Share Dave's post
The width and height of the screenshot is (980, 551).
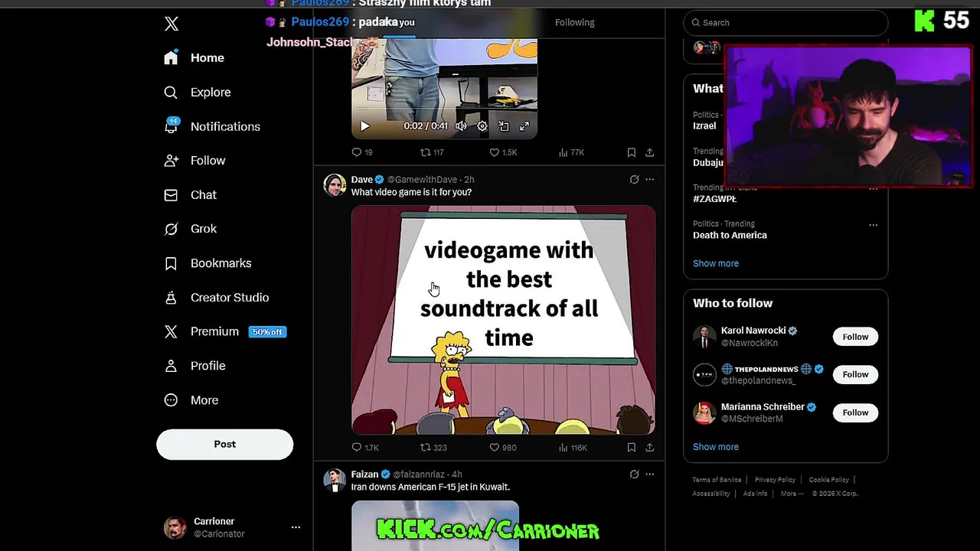[x=649, y=448]
